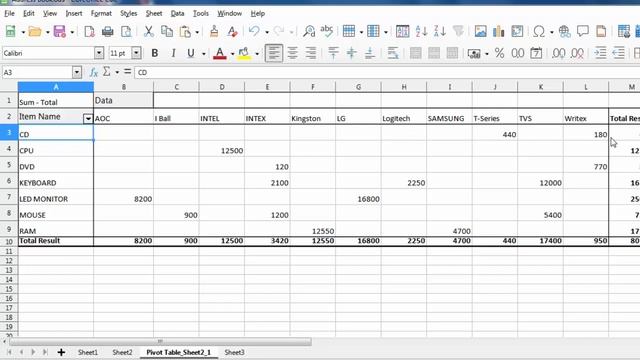Screen dimensions: 640x360
Task: Insert an image
Action: point(480,31)
